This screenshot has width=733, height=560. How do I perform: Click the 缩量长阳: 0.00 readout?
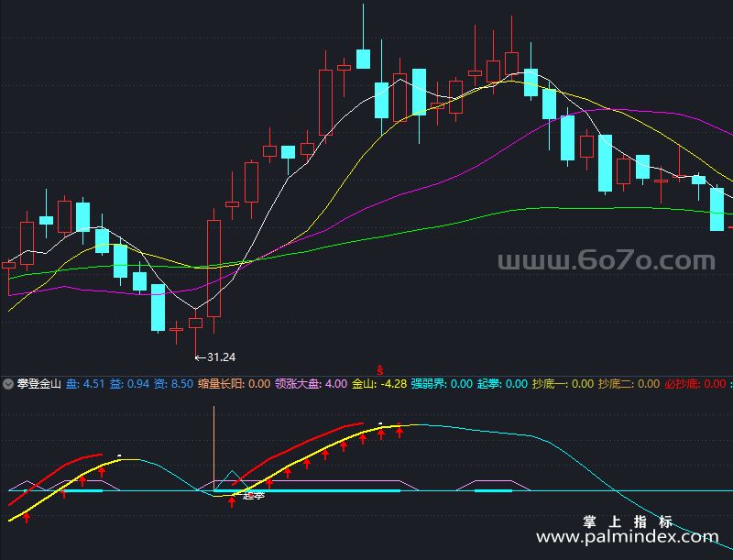click(235, 384)
